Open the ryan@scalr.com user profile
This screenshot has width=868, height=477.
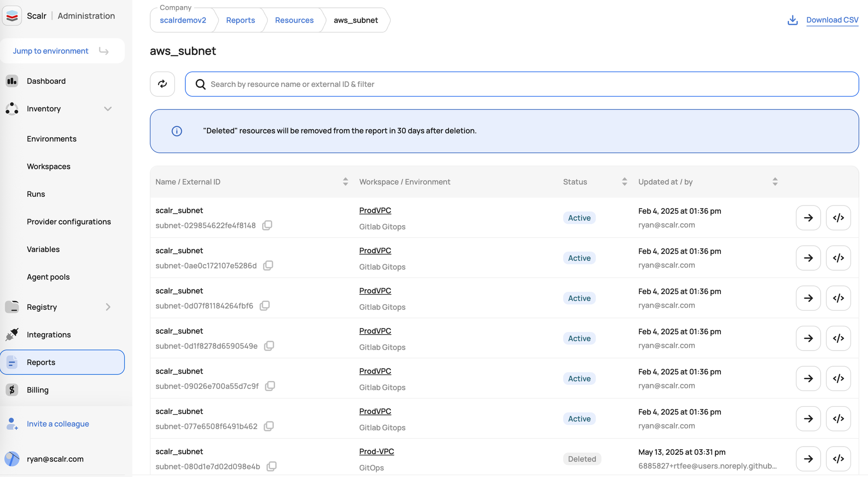click(x=55, y=459)
